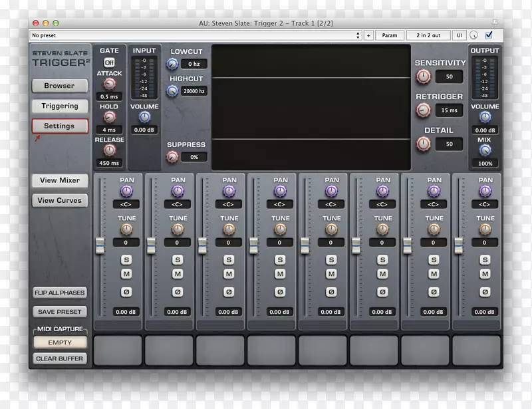532x409 pixels.
Task: Open the Browser page
Action: click(x=60, y=86)
